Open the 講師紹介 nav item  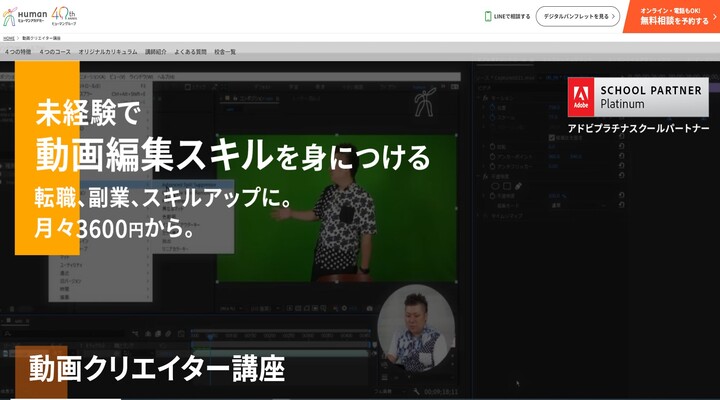click(156, 52)
